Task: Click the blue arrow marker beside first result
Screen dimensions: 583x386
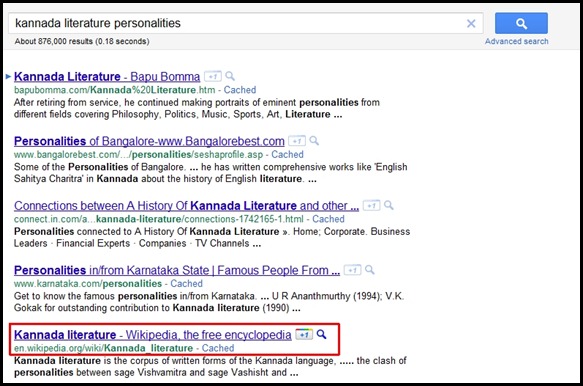Action: [8, 77]
